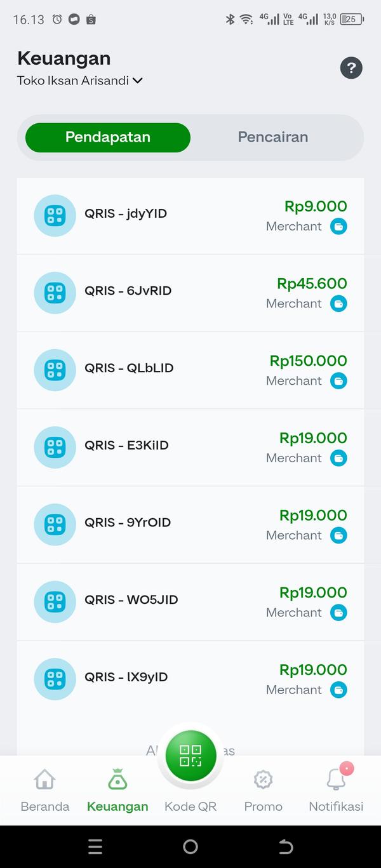Tap the Android back navigation button
381x868 pixels.
click(x=286, y=846)
